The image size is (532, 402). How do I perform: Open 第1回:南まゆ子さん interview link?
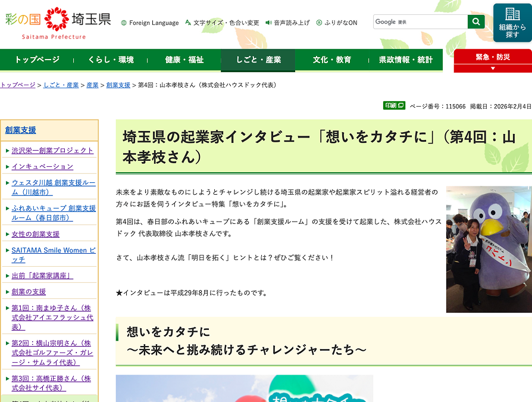click(x=52, y=317)
